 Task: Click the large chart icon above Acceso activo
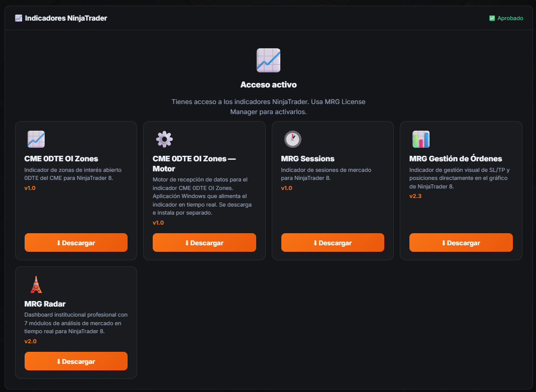[x=268, y=60]
